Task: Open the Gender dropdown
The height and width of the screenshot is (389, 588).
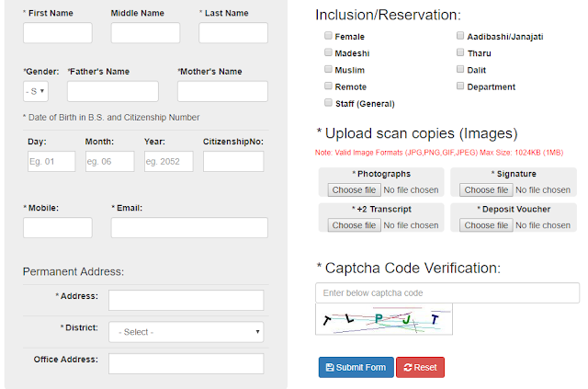Action: (x=36, y=91)
